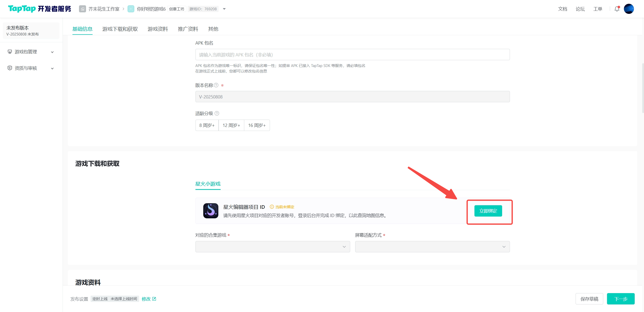Switch to the 游戏资料 tab
This screenshot has height=312, width=644.
(x=158, y=29)
